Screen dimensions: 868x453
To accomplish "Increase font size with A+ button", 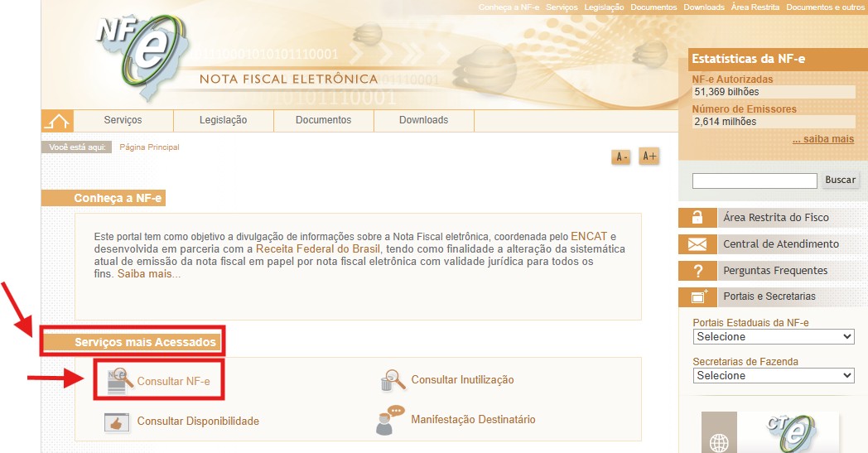I will pos(649,157).
